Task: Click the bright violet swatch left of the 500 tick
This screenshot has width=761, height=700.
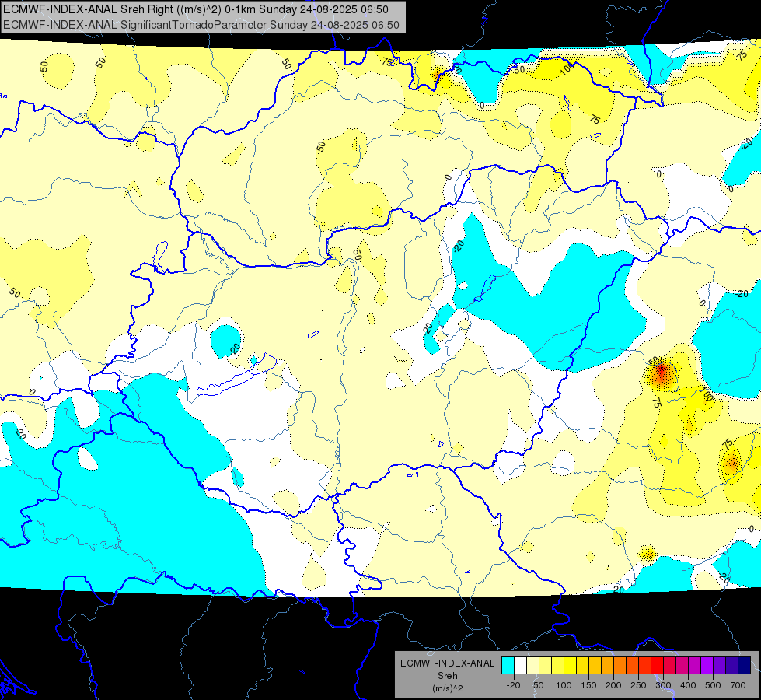Action: (x=707, y=665)
